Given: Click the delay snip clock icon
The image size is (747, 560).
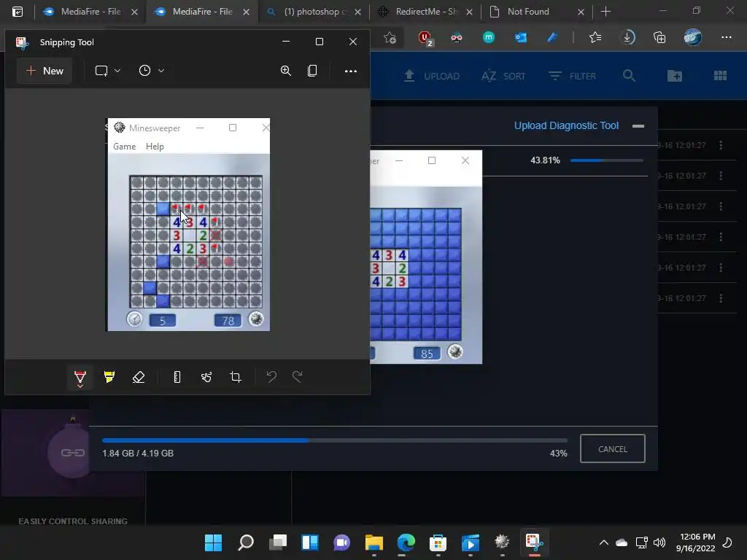Looking at the screenshot, I should (x=145, y=71).
